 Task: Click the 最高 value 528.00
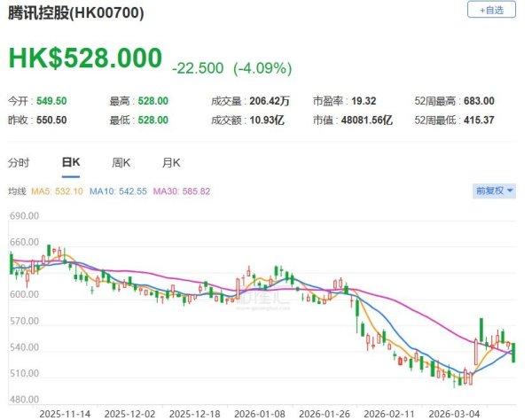(153, 101)
